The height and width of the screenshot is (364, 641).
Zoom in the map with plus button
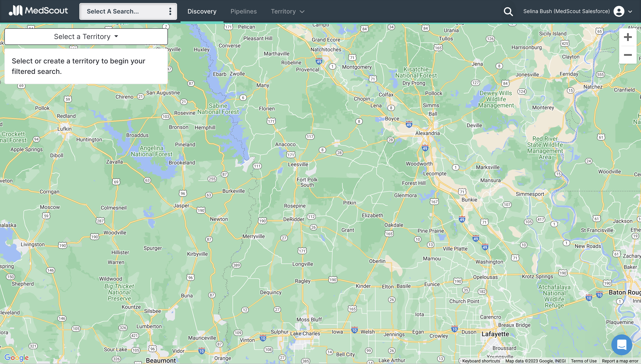point(627,37)
